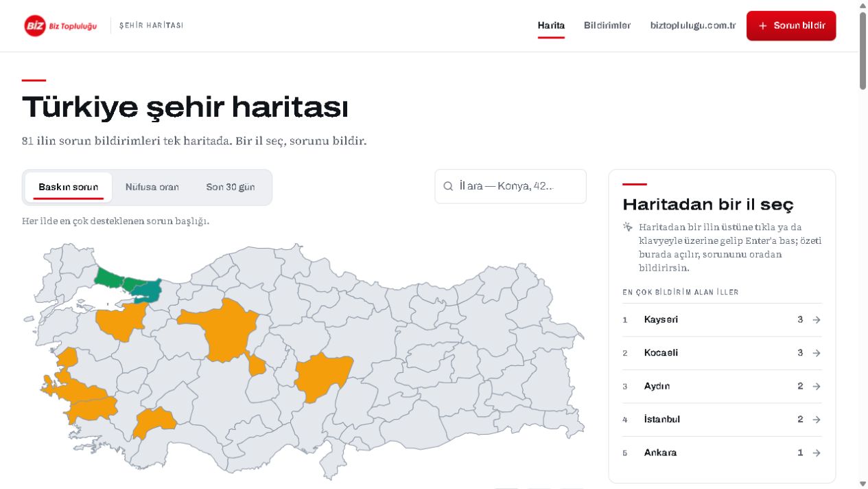Open Ankara in the top cities list
Viewport: 868px width, 489px height.
[722, 453]
